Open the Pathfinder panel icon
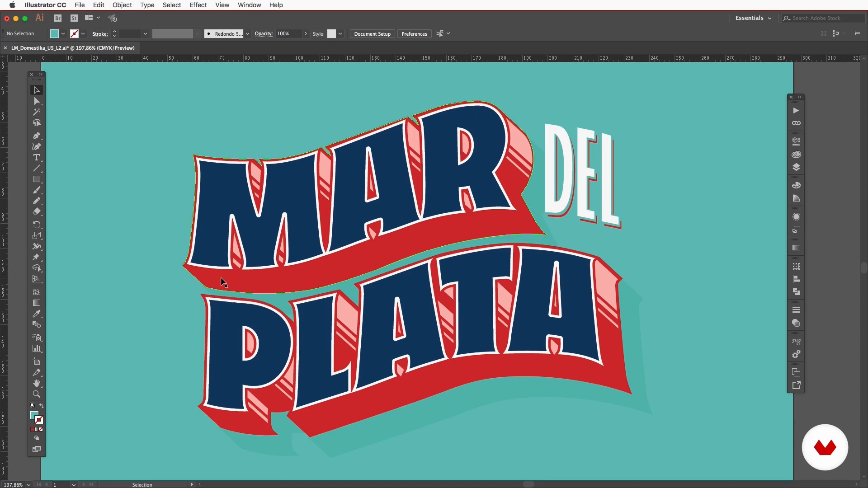Image resolution: width=868 pixels, height=488 pixels. tap(796, 292)
